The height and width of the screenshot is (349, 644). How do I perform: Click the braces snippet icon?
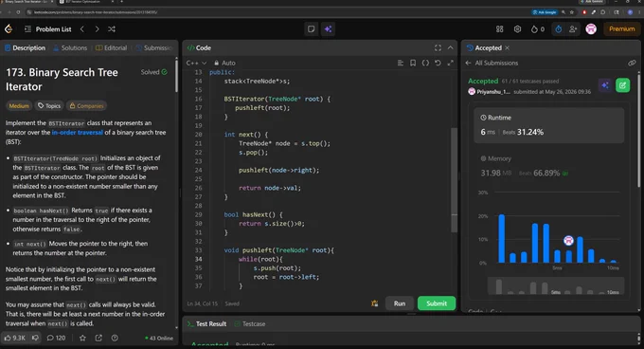point(425,63)
